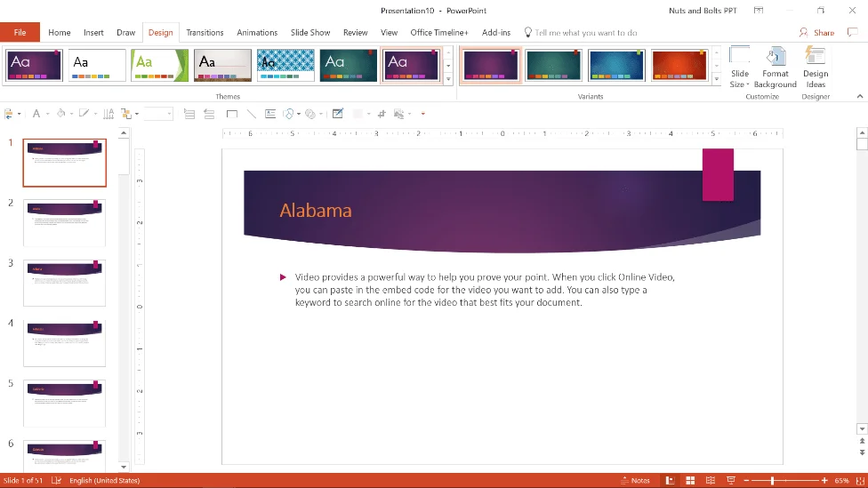Select slide 3 thumbnail in panel
Image resolution: width=868 pixels, height=488 pixels.
tap(64, 283)
